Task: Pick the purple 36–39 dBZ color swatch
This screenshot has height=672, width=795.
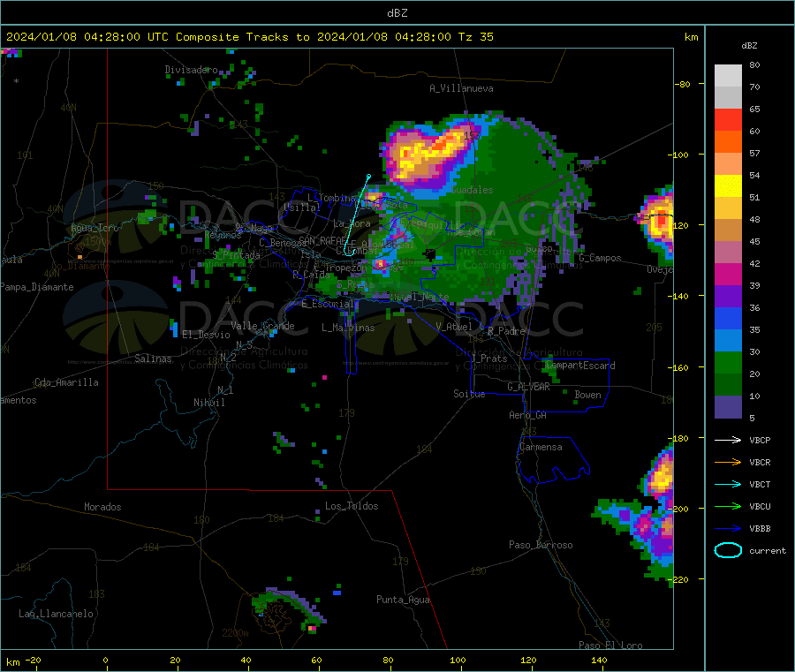Action: [728, 297]
